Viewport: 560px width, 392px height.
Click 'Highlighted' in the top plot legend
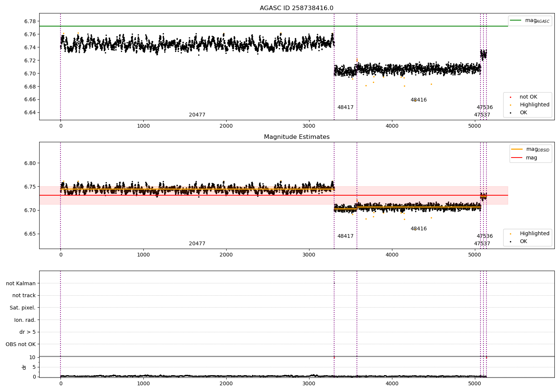535,105
